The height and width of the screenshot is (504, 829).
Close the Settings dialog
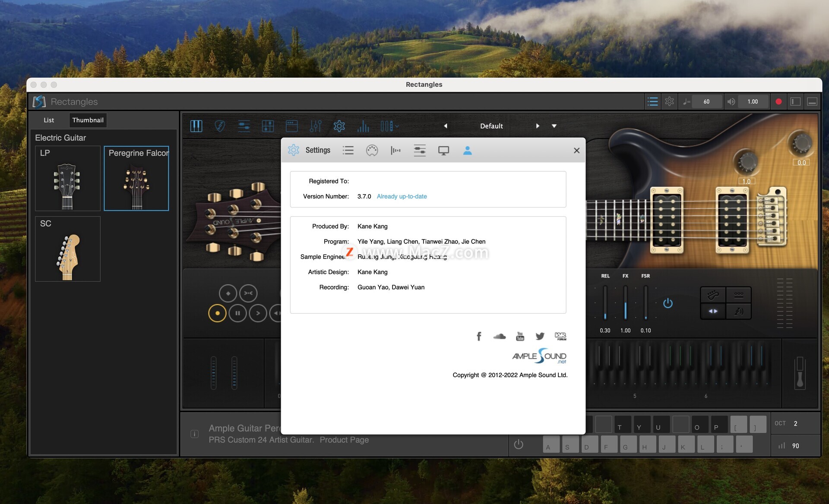point(576,150)
